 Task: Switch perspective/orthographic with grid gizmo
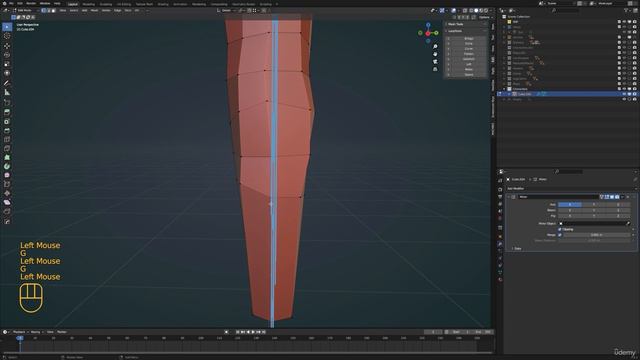[435, 69]
